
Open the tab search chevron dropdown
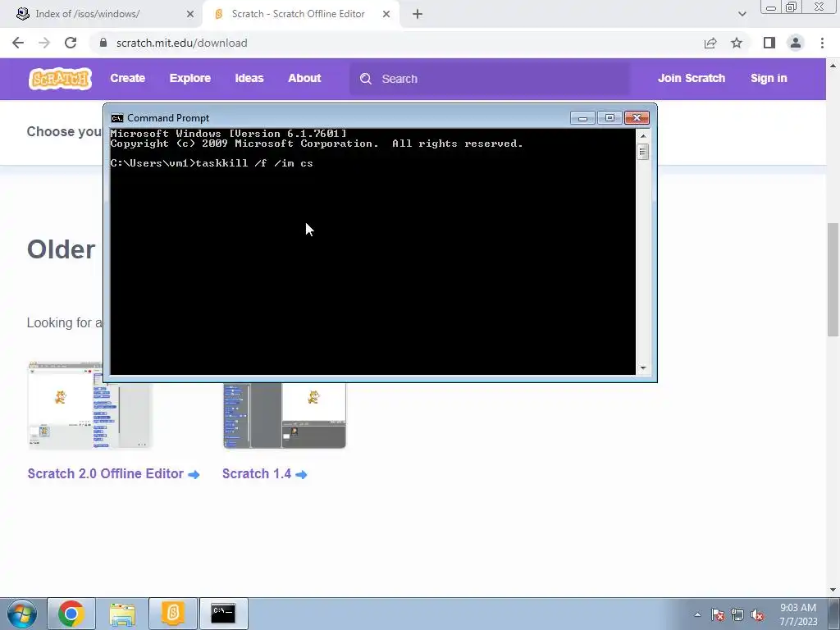(x=742, y=14)
